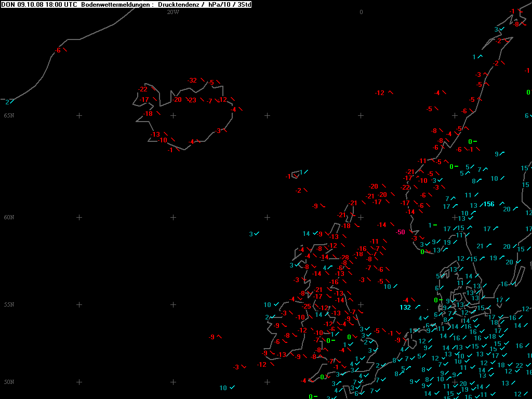Select the 55N latitude label

click(x=9, y=304)
